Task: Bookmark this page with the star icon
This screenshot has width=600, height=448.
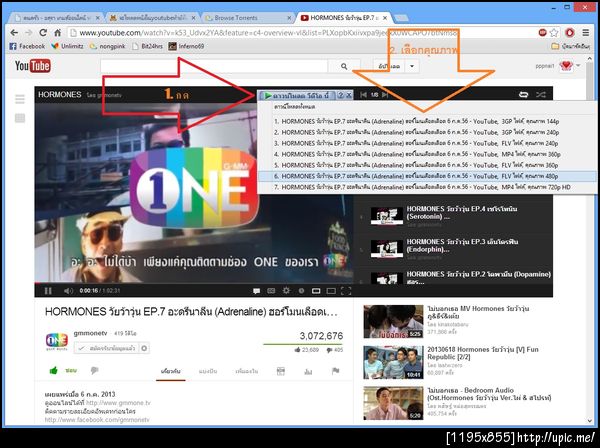Action: click(554, 33)
